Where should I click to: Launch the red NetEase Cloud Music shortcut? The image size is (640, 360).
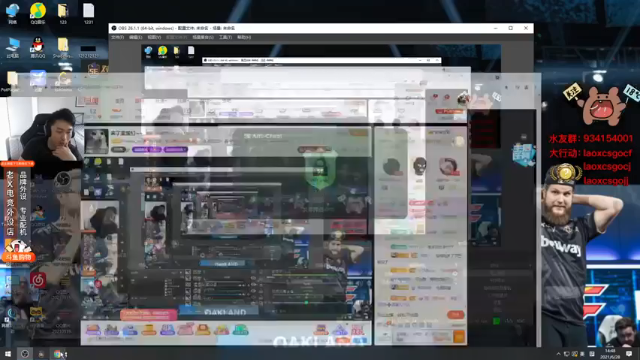(38, 280)
